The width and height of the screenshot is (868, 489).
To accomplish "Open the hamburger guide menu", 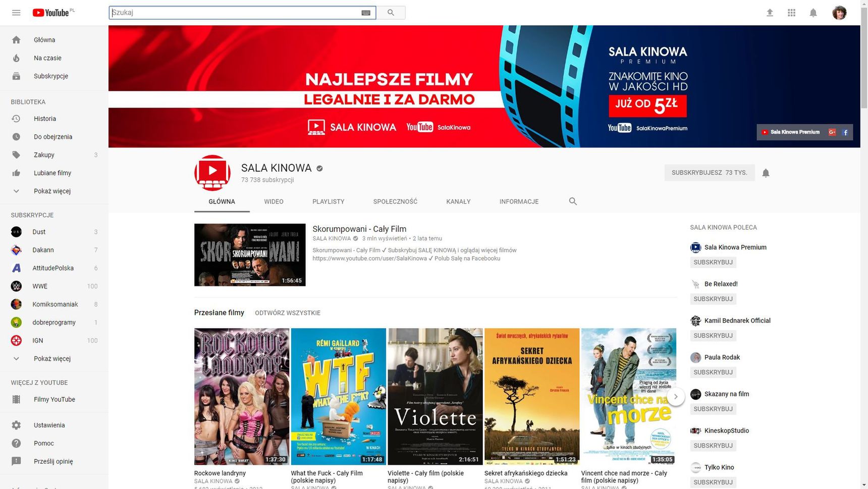I will click(16, 13).
